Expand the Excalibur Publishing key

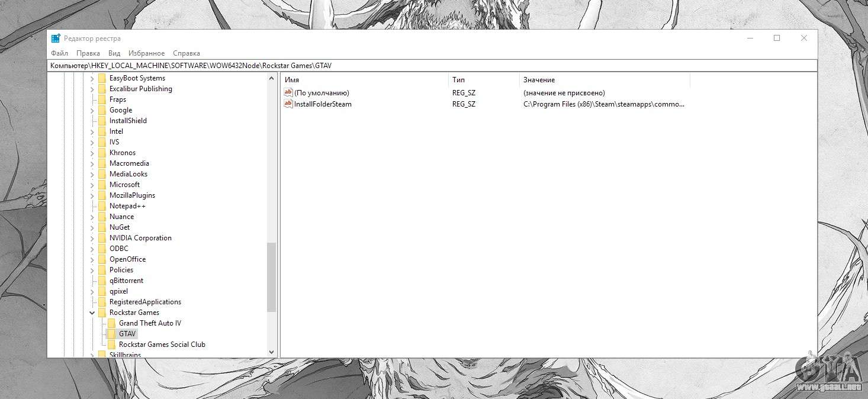tap(92, 89)
